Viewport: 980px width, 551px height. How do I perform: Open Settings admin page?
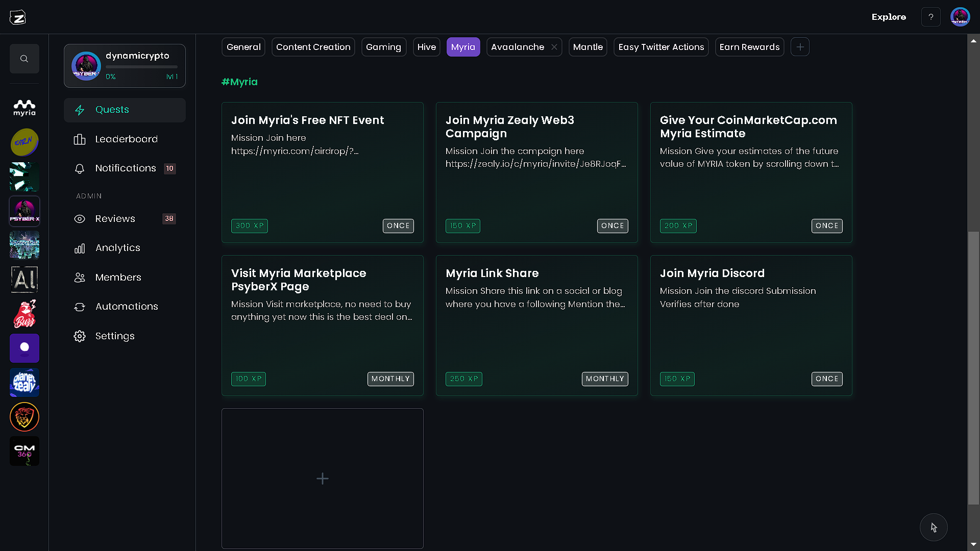coord(125,336)
